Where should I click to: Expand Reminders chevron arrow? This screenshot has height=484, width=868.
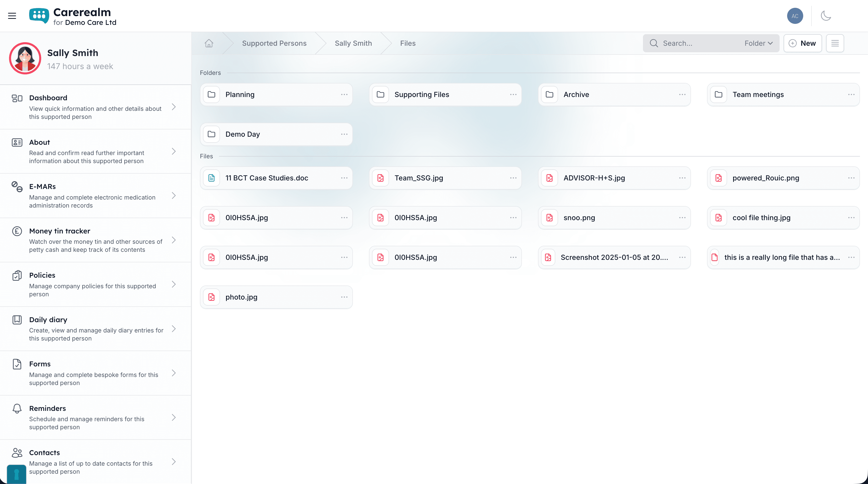point(174,418)
